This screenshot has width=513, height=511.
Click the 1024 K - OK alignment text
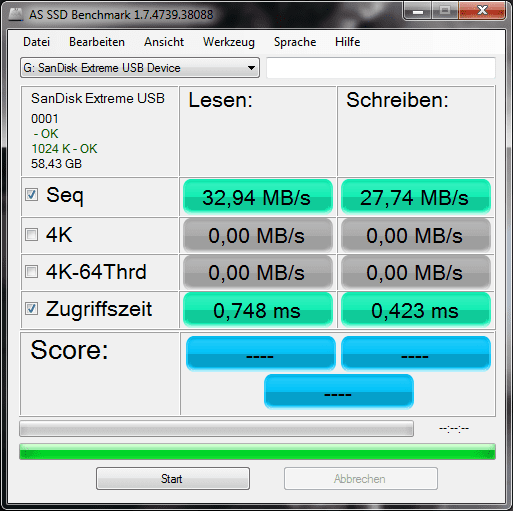(x=64, y=149)
